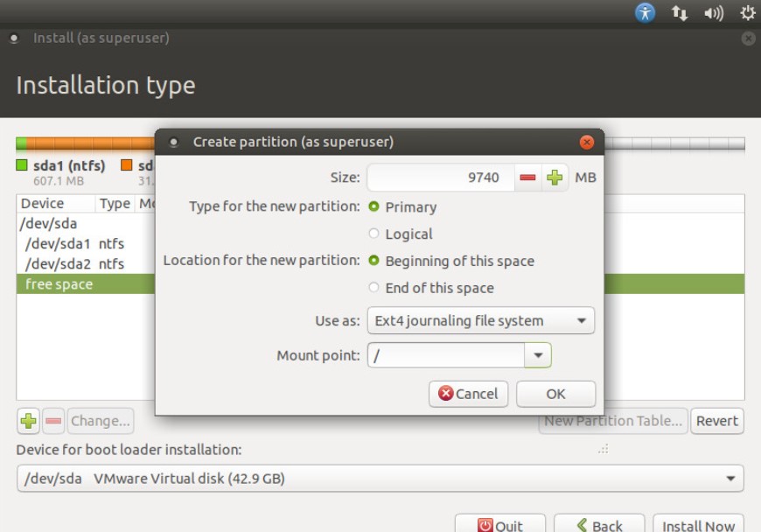
Task: Add a new partition with the plus button
Action: click(28, 421)
